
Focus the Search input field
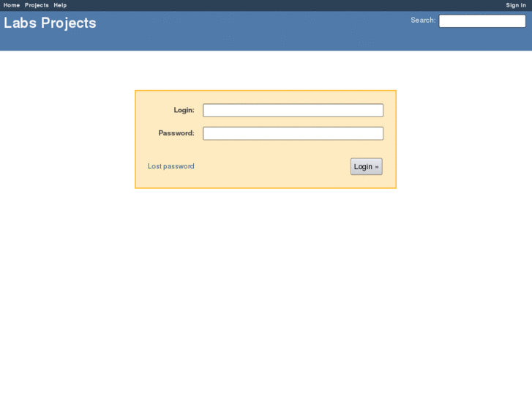[x=482, y=21]
